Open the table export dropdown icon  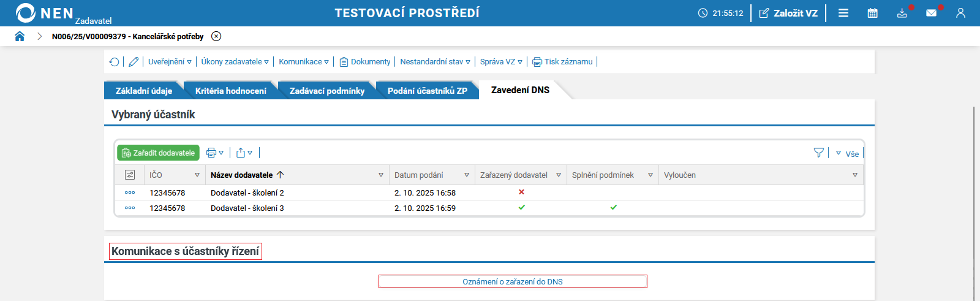[244, 153]
